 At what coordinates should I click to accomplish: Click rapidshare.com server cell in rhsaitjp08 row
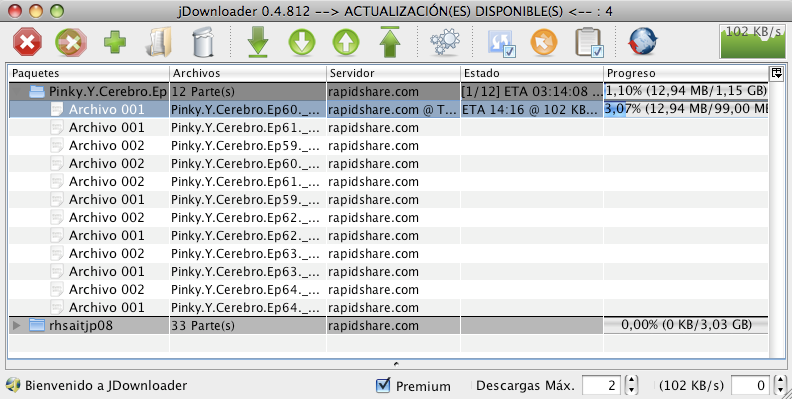(x=393, y=326)
